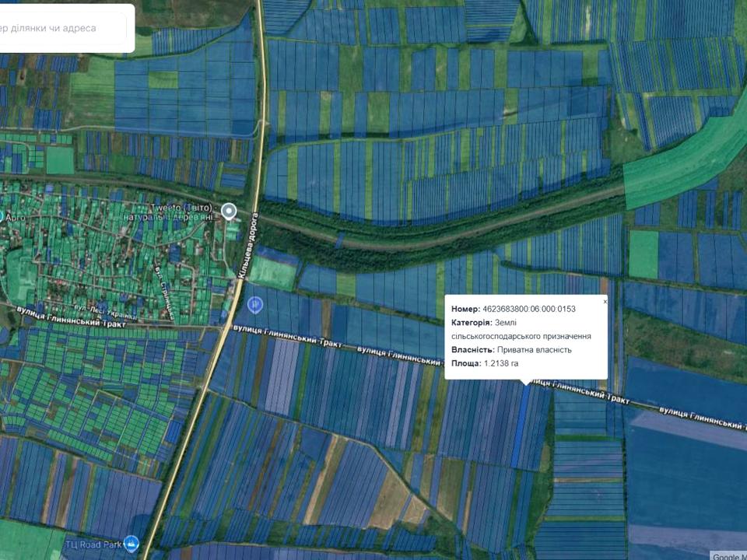Select the green field parcel beside Кільцева дорога
747x560 pixels.
tap(272, 272)
